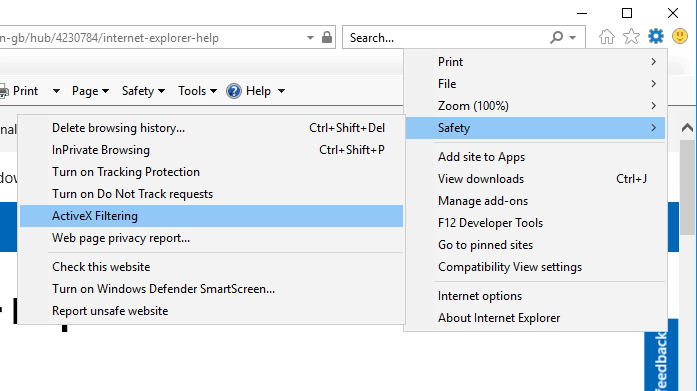
Task: Click the smiley feedback icon
Action: [x=680, y=36]
